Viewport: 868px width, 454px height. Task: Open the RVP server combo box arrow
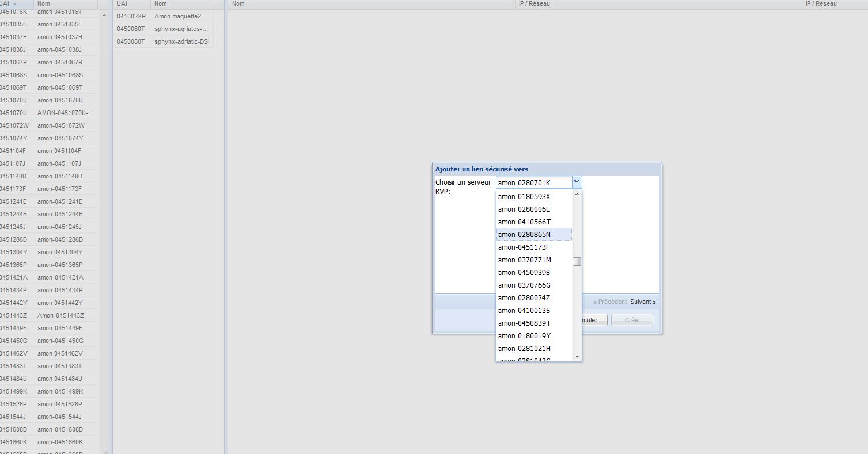[x=577, y=182]
